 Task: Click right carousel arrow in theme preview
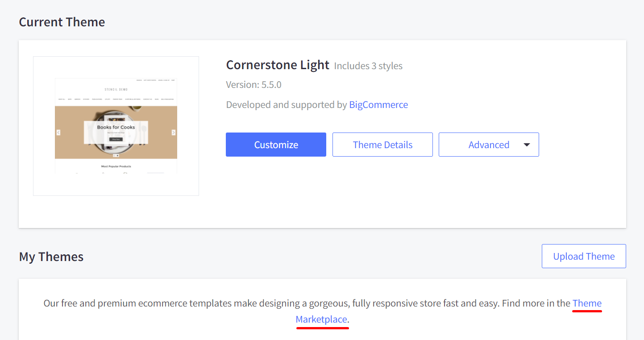click(x=174, y=133)
